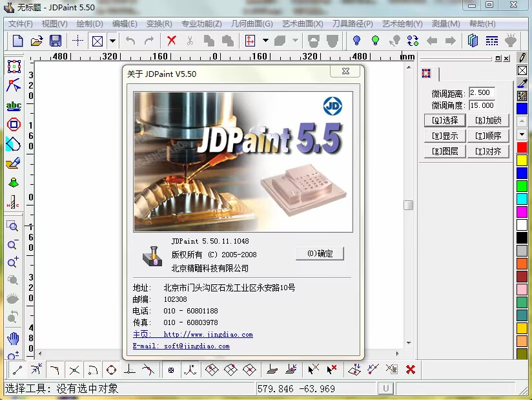Click the [Q]选择 button
The height and width of the screenshot is (400, 532).
pos(445,120)
